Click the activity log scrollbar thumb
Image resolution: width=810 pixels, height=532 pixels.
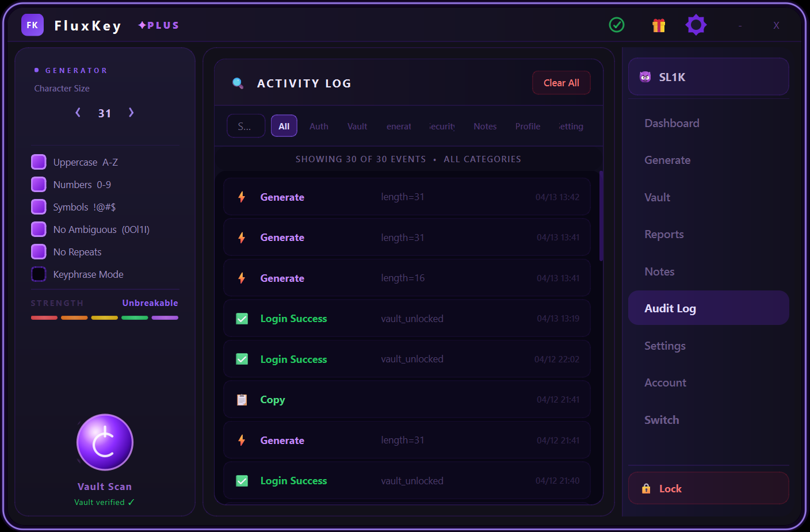(601, 216)
